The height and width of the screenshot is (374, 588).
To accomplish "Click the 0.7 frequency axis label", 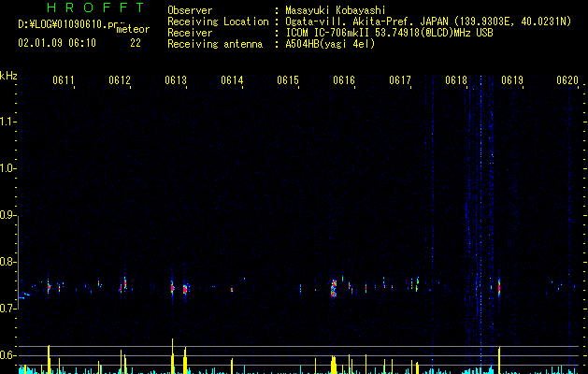I will 7,309.
